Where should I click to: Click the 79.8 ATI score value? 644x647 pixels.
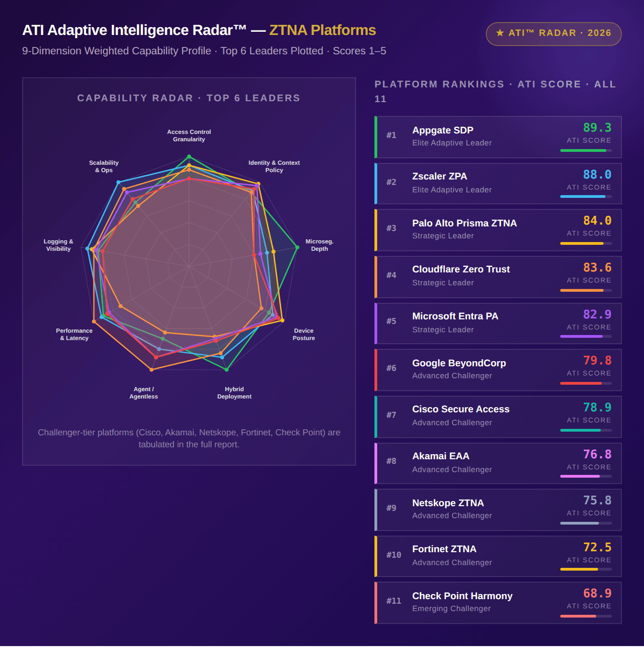(597, 360)
